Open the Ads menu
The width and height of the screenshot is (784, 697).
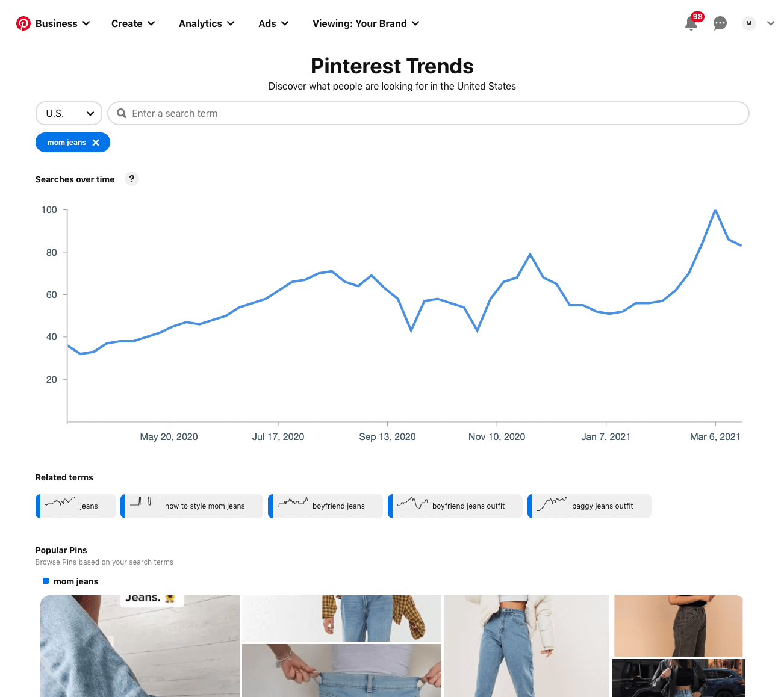(x=273, y=23)
